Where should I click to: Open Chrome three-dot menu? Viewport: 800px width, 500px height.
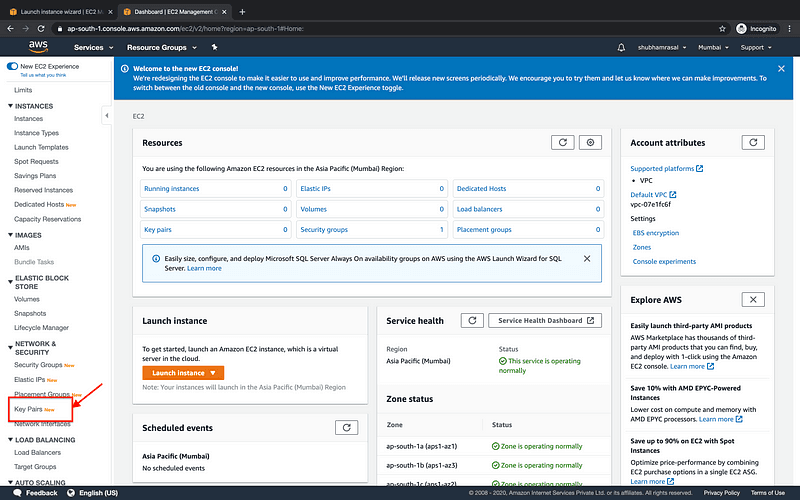pos(789,29)
